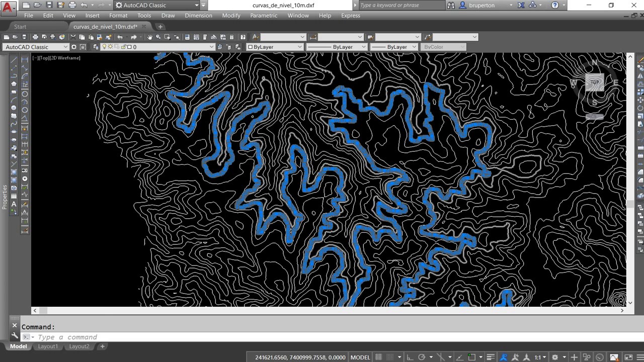644x362 pixels.
Task: Open the vertical Properties palette tab
Action: pyautogui.click(x=5, y=197)
